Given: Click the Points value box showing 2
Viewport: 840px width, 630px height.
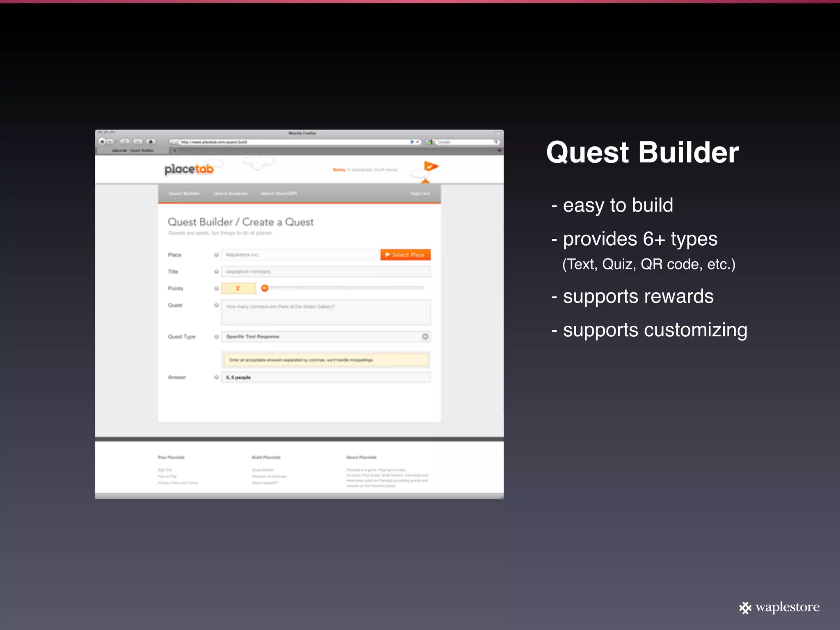Looking at the screenshot, I should click(x=238, y=288).
